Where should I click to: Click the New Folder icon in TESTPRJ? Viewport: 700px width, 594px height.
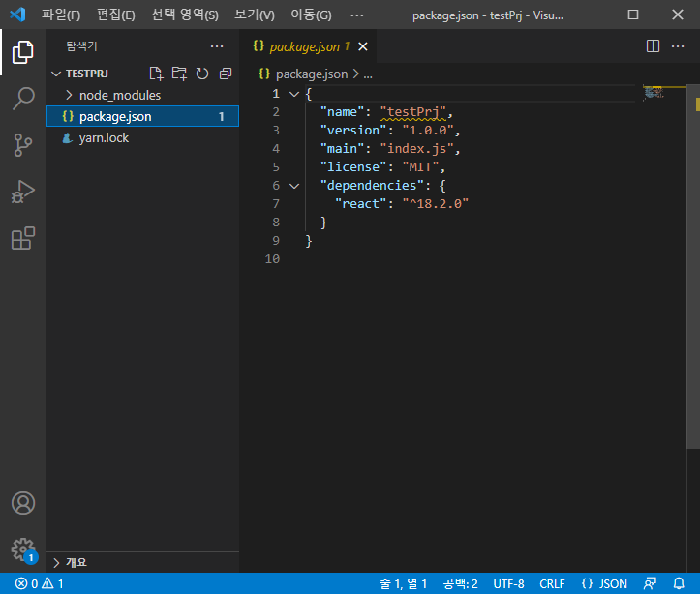(x=179, y=74)
